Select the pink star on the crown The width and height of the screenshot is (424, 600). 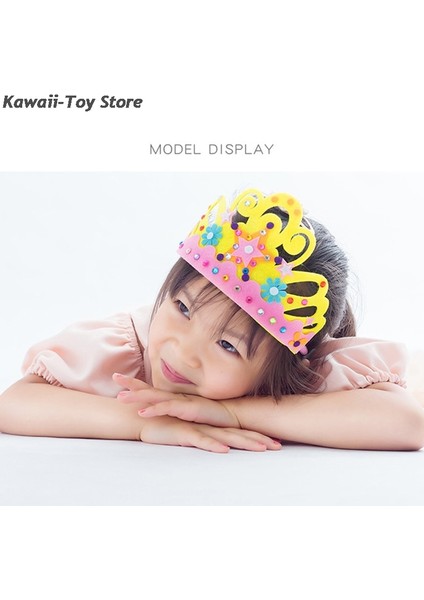click(247, 249)
